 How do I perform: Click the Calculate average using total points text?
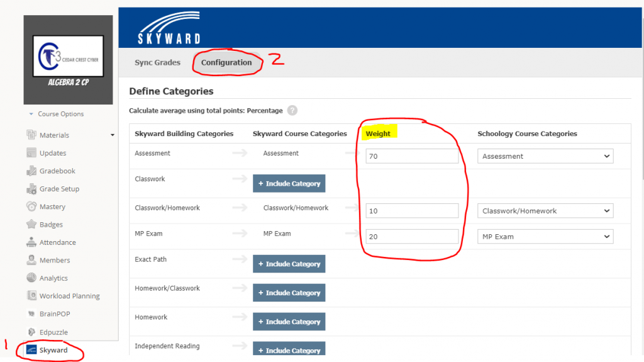coord(206,111)
